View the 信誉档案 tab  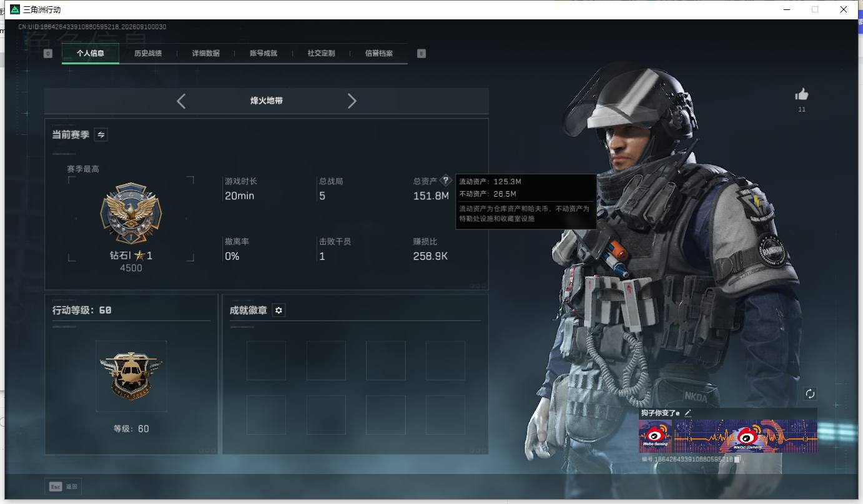379,54
